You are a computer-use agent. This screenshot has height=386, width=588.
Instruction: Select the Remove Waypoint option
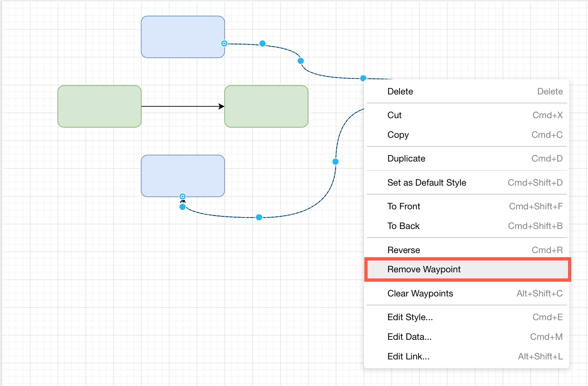point(424,269)
